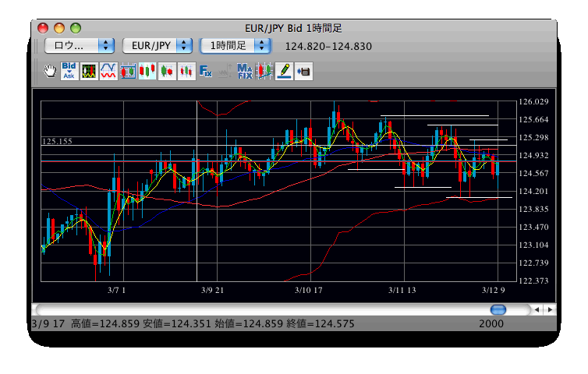The height and width of the screenshot is (374, 588).
Task: Select the highlighted three-candle chart icon
Action: 147,71
